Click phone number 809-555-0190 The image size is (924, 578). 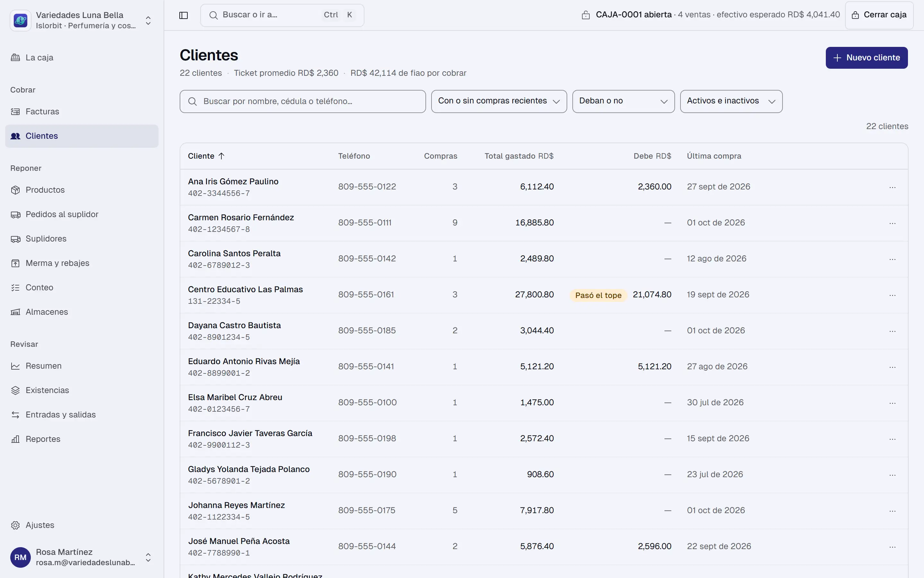coord(367,474)
